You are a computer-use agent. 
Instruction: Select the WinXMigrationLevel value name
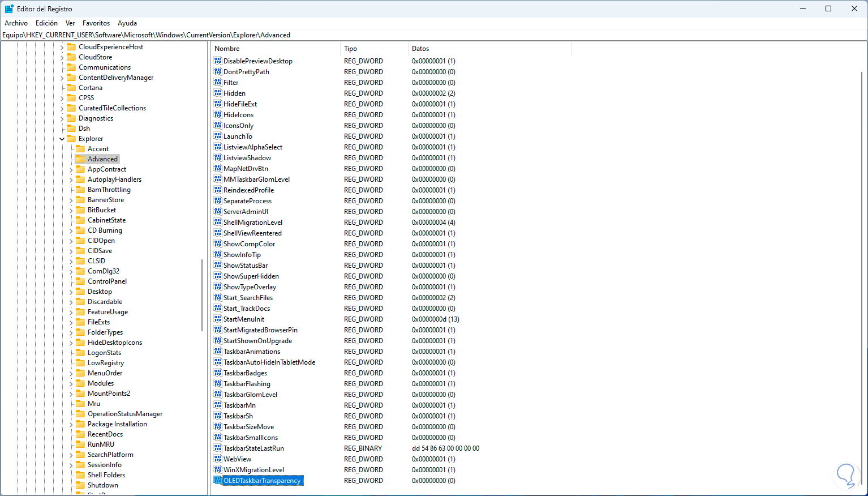click(254, 469)
